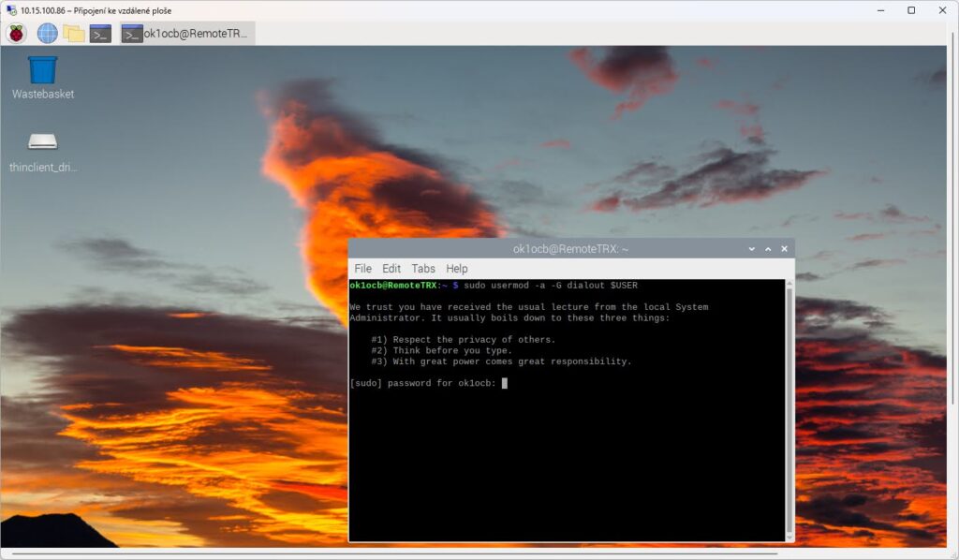Minimize the remote desktop connection window
Screen dimensions: 959x560
880,10
